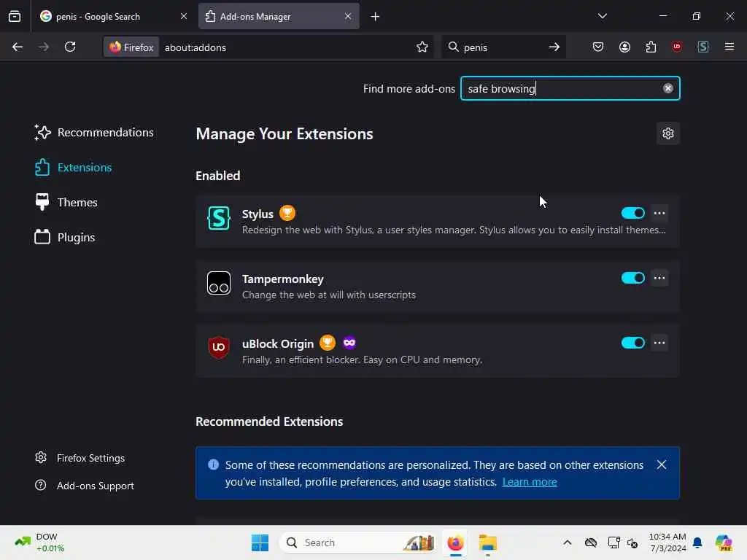Open Stylus toolbar button
747x560 pixels.
703,47
